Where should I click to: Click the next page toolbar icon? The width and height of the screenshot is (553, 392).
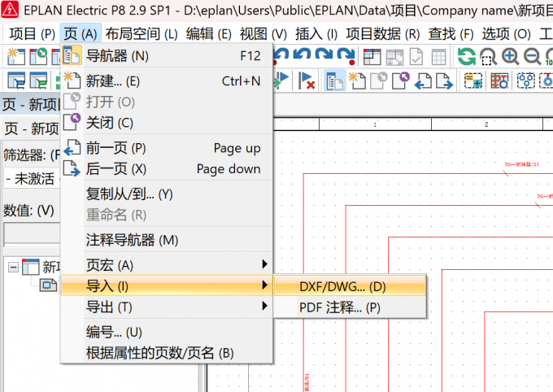pos(444,81)
